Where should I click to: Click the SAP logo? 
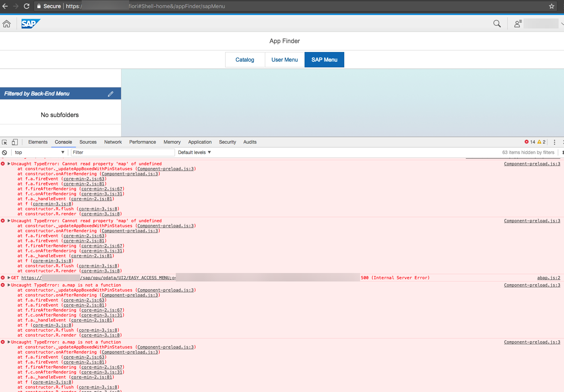(x=31, y=24)
